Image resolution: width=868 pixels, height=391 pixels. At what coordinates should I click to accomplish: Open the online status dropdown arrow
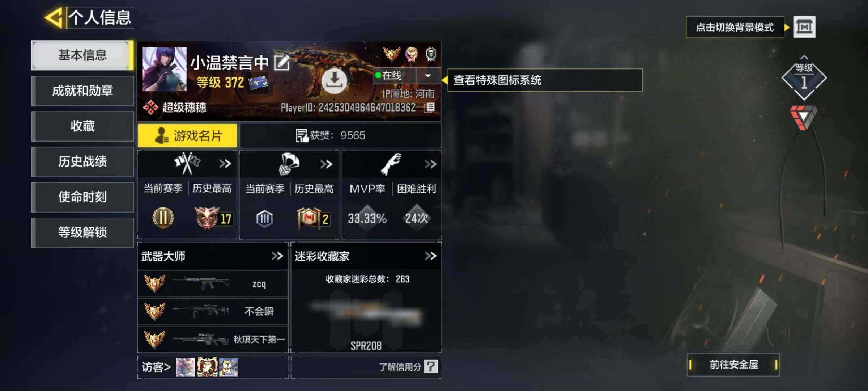[x=428, y=76]
